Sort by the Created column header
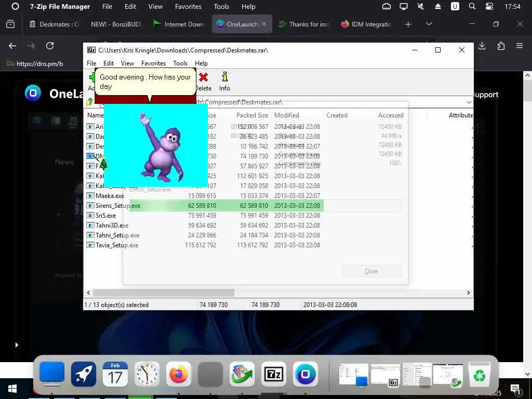This screenshot has height=399, width=532. click(337, 115)
